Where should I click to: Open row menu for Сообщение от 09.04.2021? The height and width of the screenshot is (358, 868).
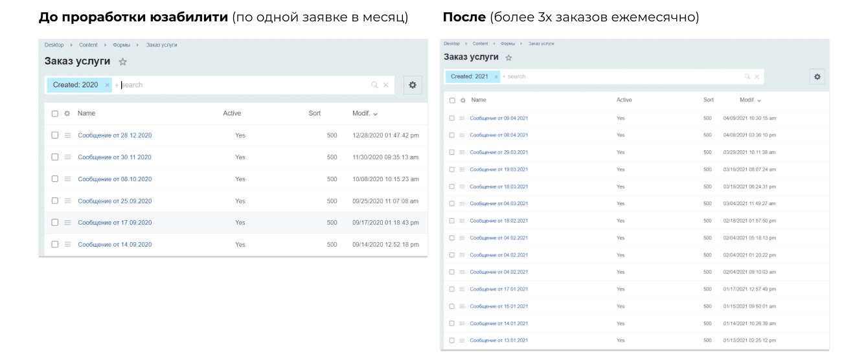tap(463, 118)
